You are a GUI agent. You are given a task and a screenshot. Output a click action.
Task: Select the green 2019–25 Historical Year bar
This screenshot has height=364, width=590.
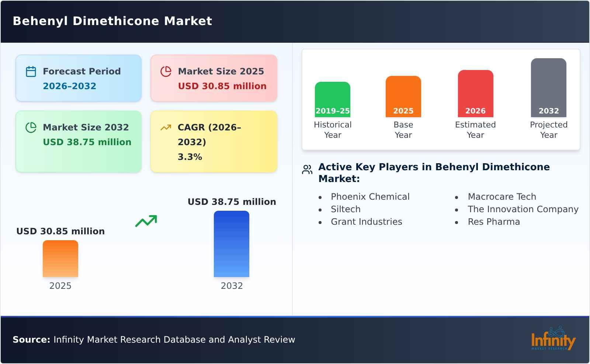tap(332, 98)
